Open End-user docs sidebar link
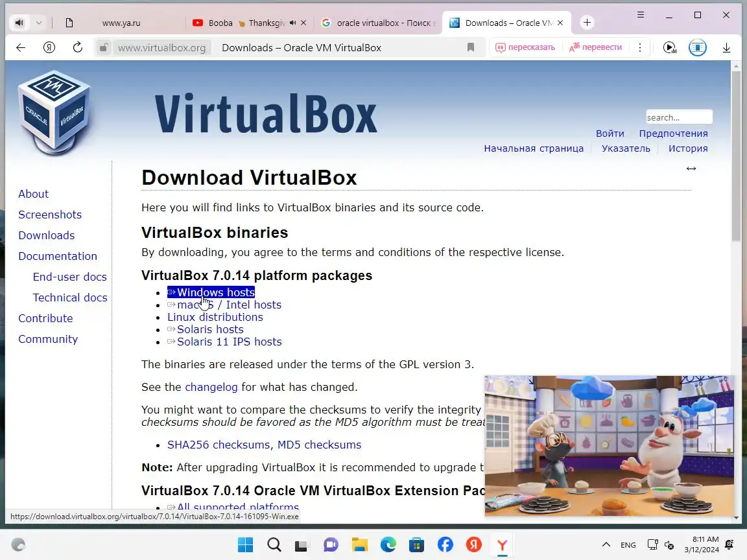The height and width of the screenshot is (560, 747). click(69, 277)
